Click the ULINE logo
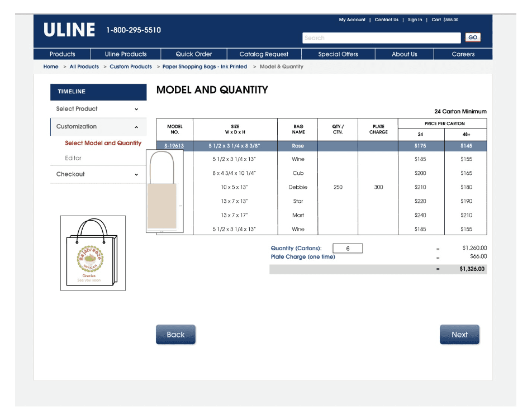This screenshot has width=532, height=419. (69, 30)
